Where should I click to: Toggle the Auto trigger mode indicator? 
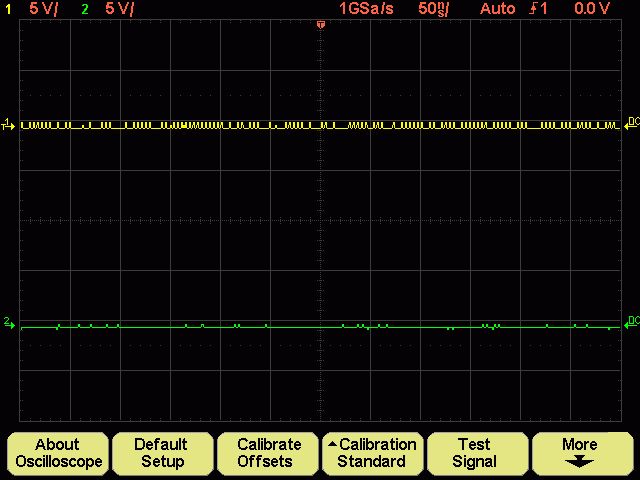coord(497,9)
